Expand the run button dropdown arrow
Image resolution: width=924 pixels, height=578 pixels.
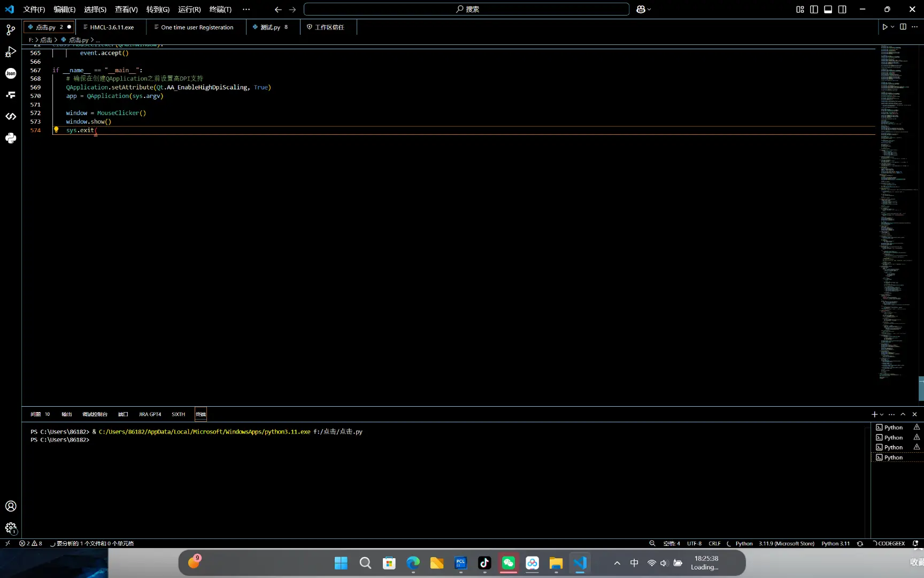click(x=892, y=27)
